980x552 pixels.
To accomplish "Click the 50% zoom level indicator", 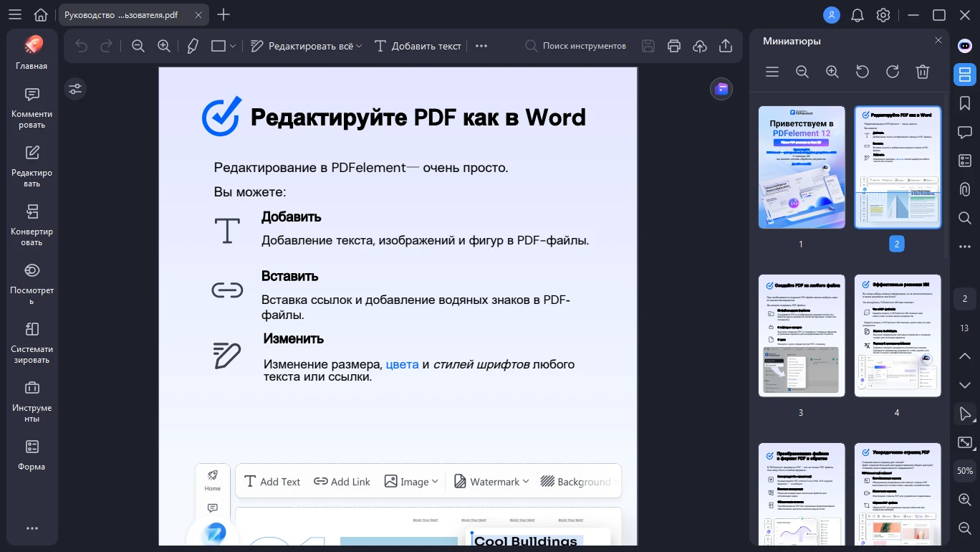I will coord(965,471).
